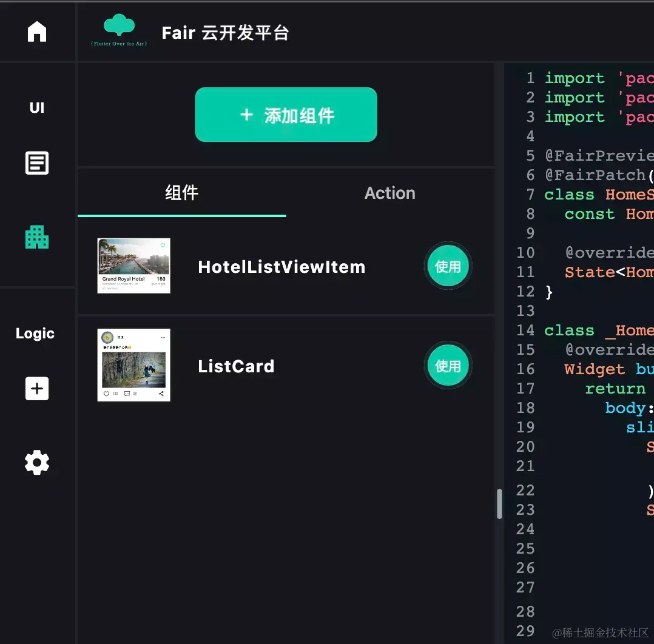Switch to the Action tab
This screenshot has height=644, width=654.
pos(390,193)
